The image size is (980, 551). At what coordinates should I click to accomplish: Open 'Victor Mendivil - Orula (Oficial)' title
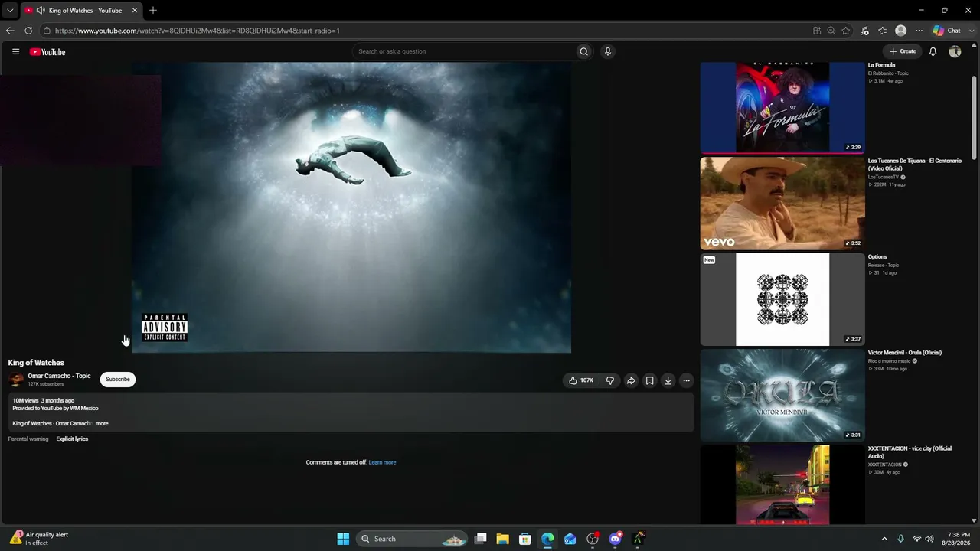[905, 353]
